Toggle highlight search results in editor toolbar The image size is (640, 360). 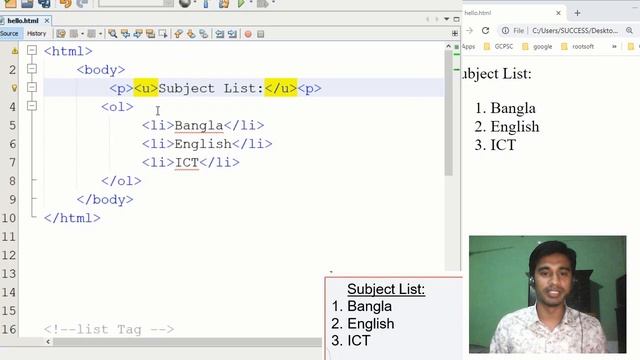coord(151,34)
